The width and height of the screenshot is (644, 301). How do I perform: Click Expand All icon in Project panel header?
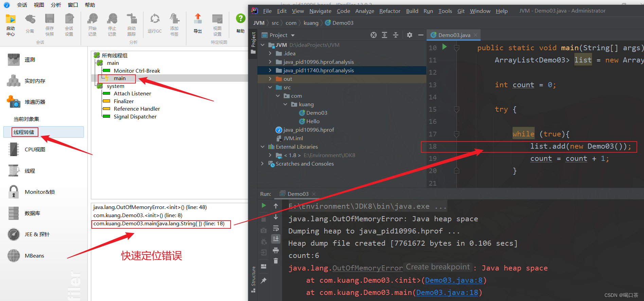coord(384,35)
